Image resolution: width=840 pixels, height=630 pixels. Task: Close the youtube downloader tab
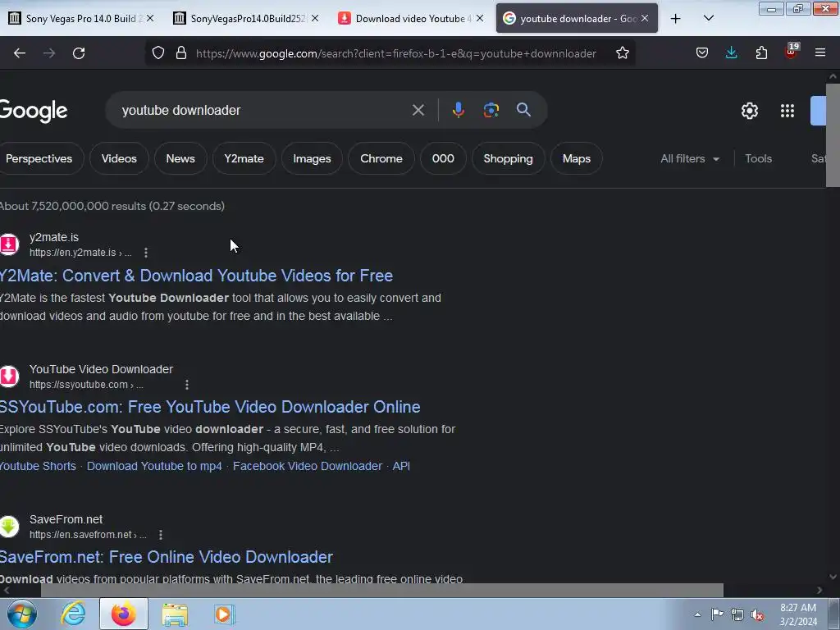tap(645, 18)
